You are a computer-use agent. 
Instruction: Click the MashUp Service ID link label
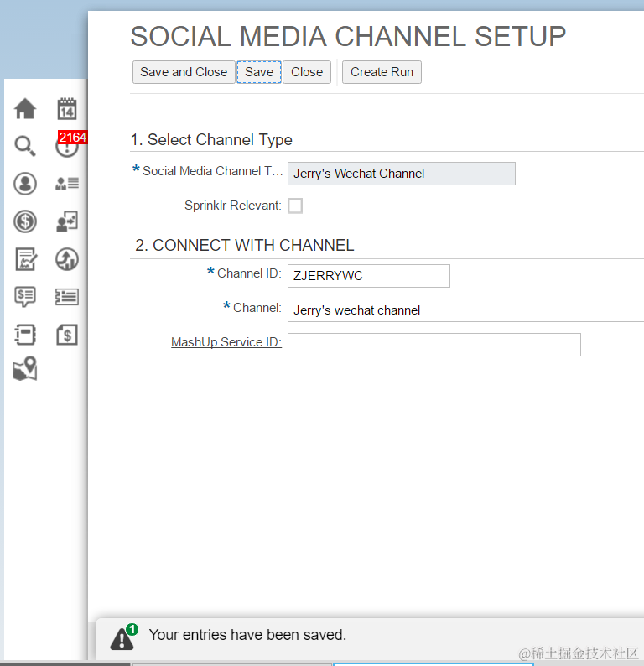pos(226,342)
